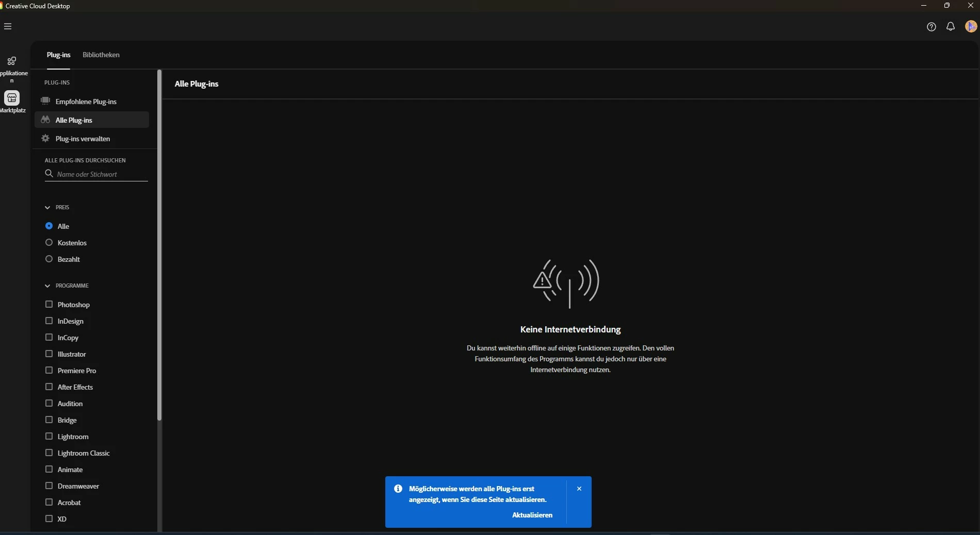
Task: Check the Photoshop checkbox
Action: (x=49, y=304)
